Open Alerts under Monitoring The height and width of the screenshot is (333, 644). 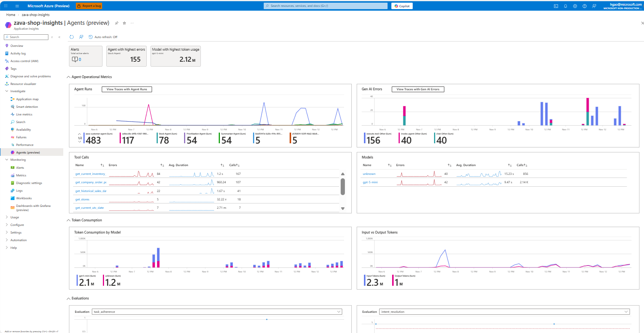click(20, 168)
